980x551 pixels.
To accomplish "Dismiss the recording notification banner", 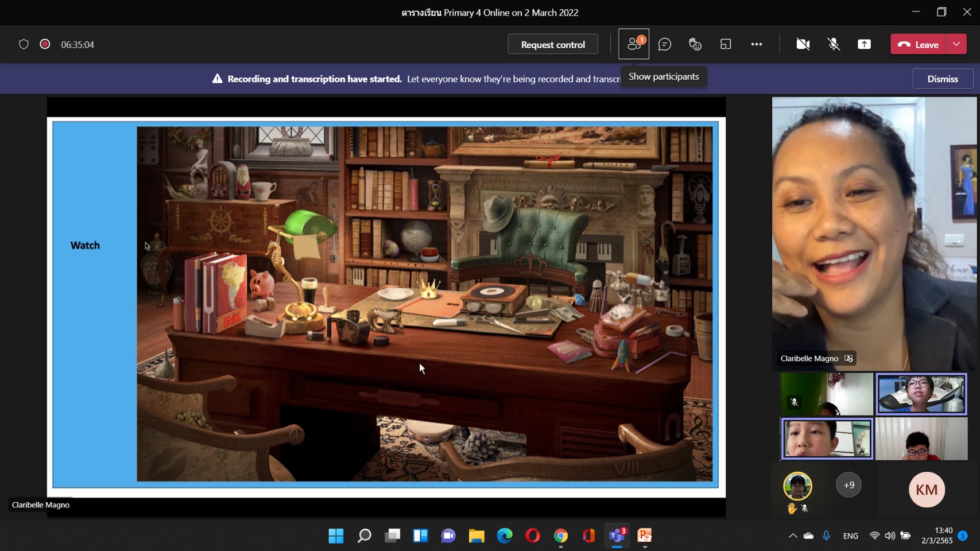I will pyautogui.click(x=942, y=79).
